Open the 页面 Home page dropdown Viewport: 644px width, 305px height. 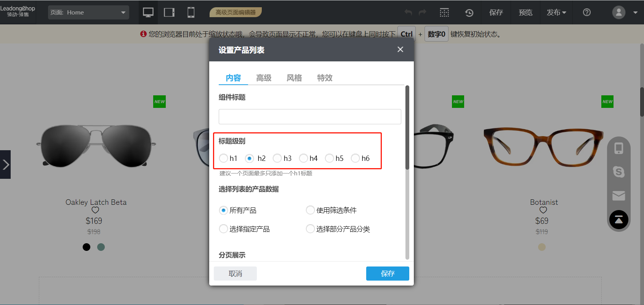click(x=88, y=13)
